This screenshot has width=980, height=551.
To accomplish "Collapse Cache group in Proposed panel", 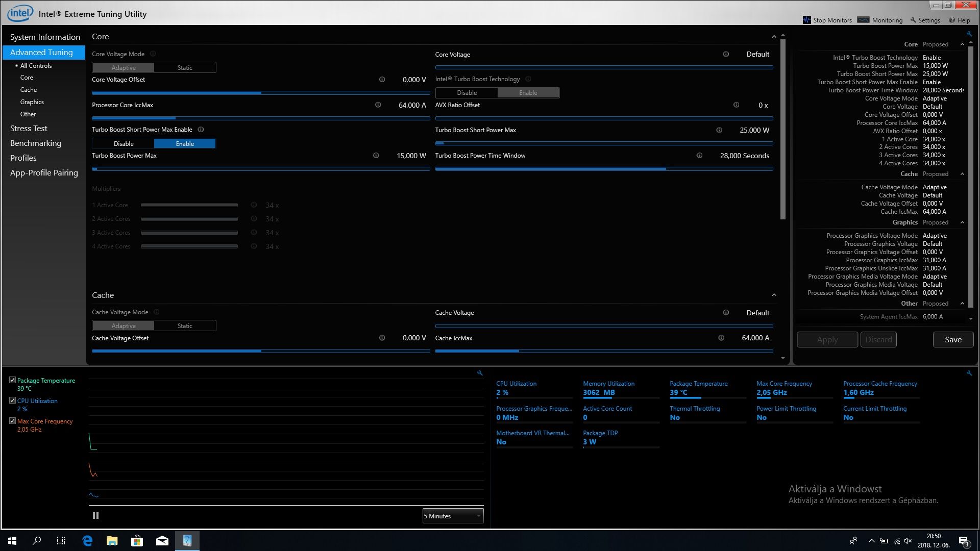I will pyautogui.click(x=962, y=174).
